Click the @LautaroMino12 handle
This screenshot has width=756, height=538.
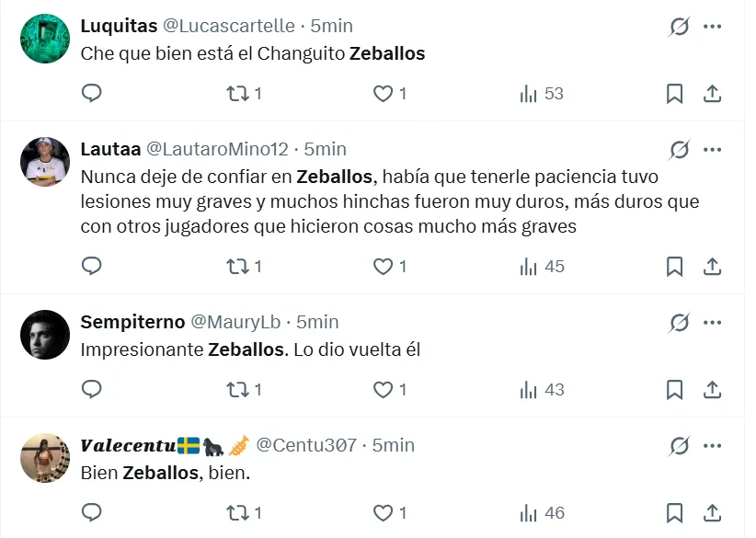click(x=217, y=149)
